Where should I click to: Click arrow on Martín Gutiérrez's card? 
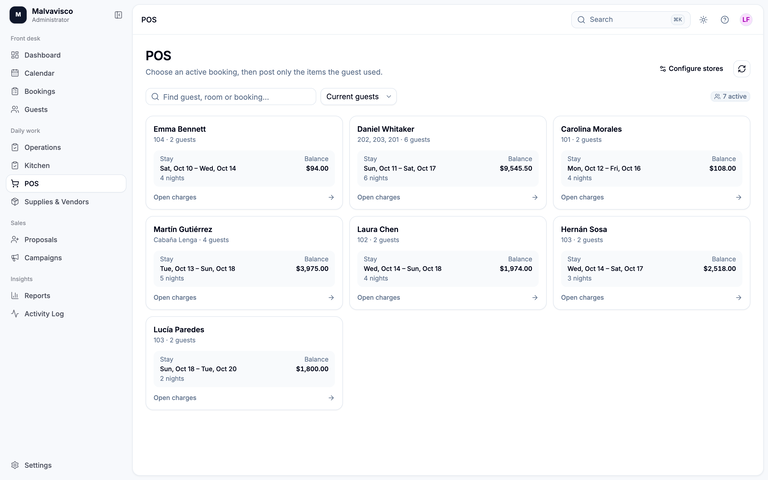click(331, 297)
